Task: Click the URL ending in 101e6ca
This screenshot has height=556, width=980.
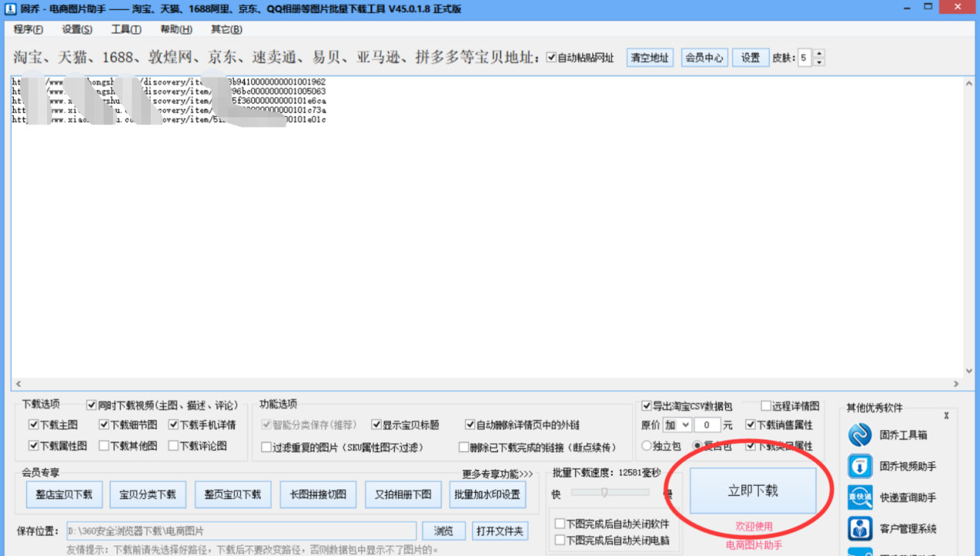Action: click(x=168, y=101)
